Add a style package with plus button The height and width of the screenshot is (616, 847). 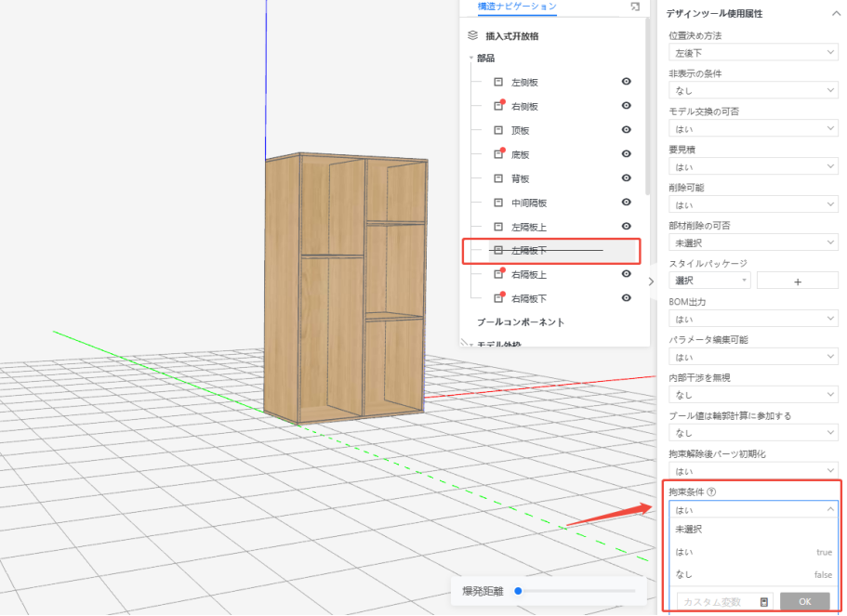(798, 282)
